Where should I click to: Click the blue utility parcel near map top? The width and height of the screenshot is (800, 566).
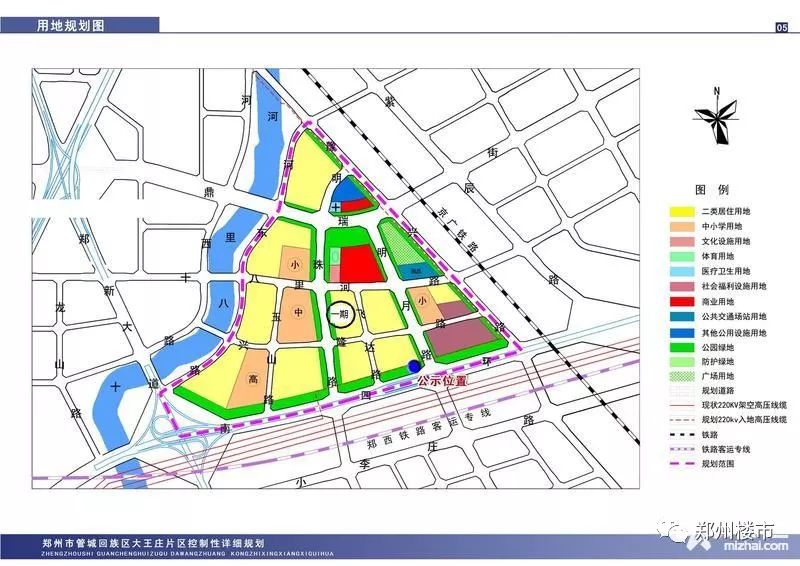tap(347, 190)
